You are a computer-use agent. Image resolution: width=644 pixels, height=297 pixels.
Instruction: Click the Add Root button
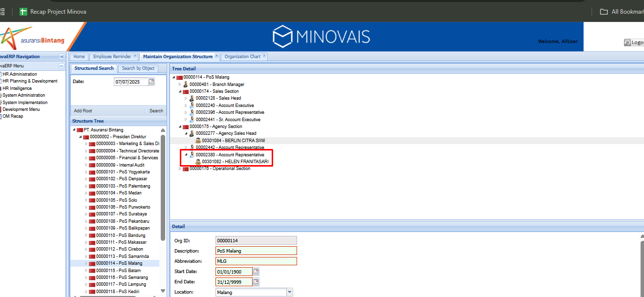[x=83, y=111]
